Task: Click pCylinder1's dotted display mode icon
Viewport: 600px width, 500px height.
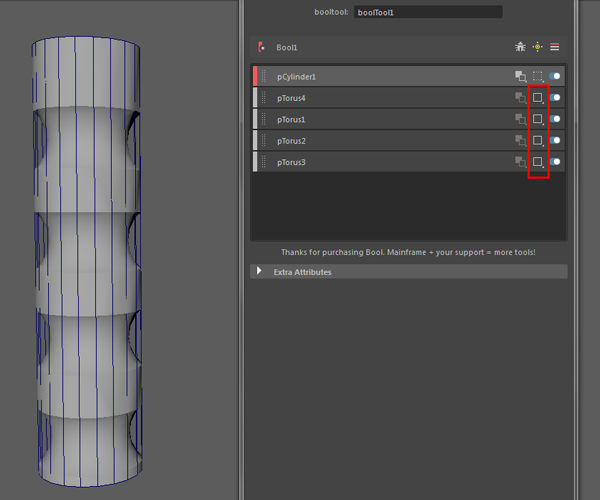Action: [538, 76]
